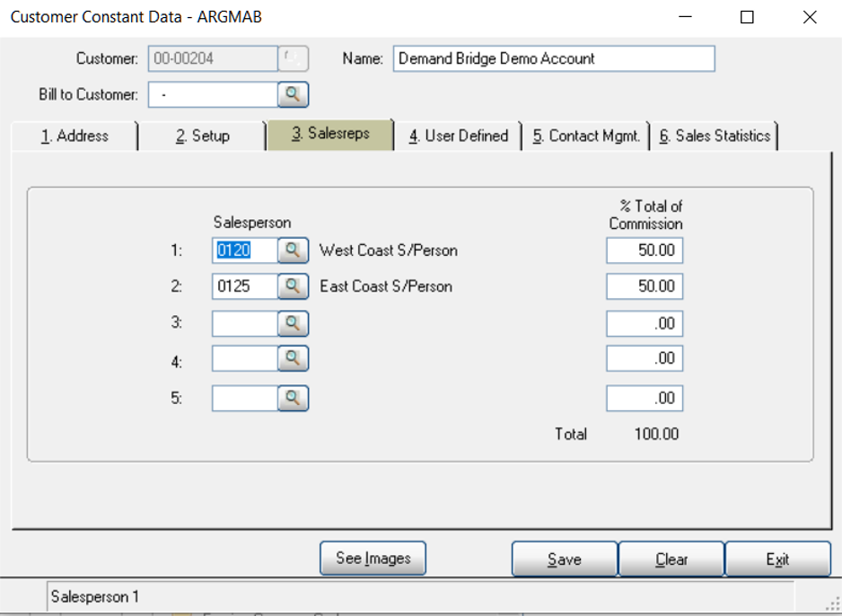The height and width of the screenshot is (616, 842).
Task: Click empty salesperson 4 code field
Action: [245, 358]
